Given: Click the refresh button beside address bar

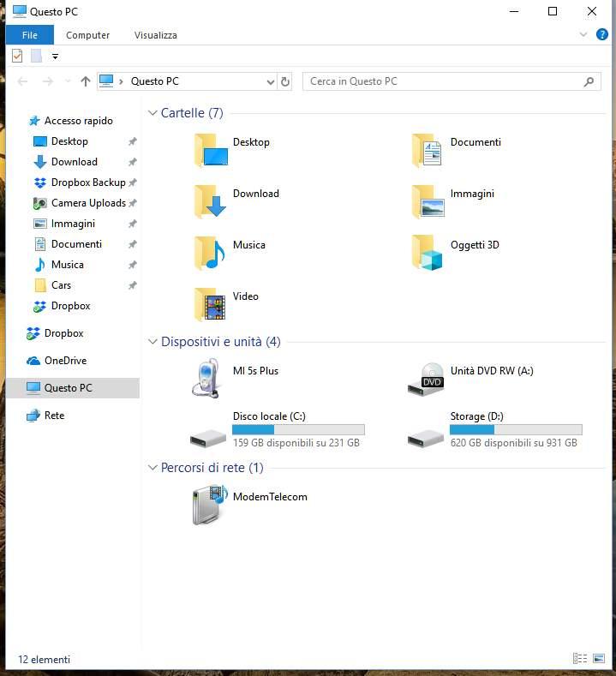Looking at the screenshot, I should [285, 81].
